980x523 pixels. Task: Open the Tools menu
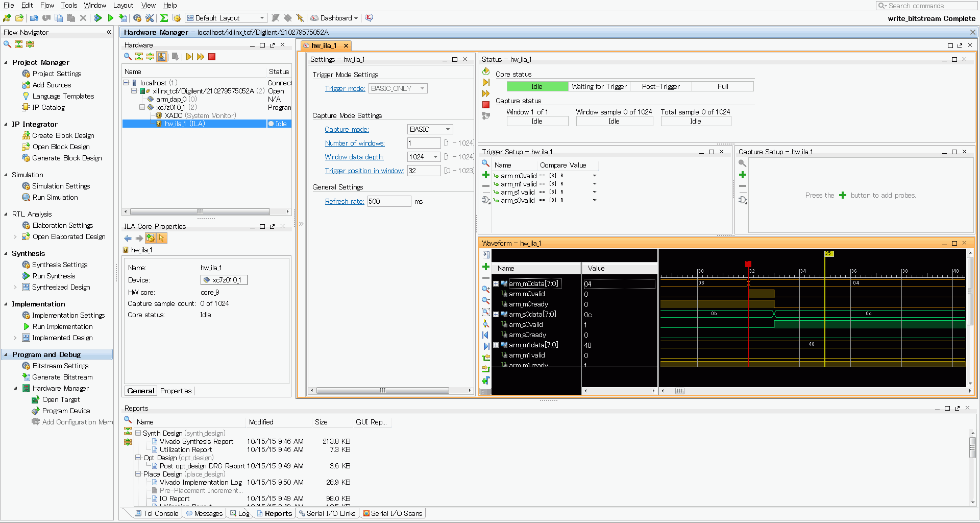point(69,5)
